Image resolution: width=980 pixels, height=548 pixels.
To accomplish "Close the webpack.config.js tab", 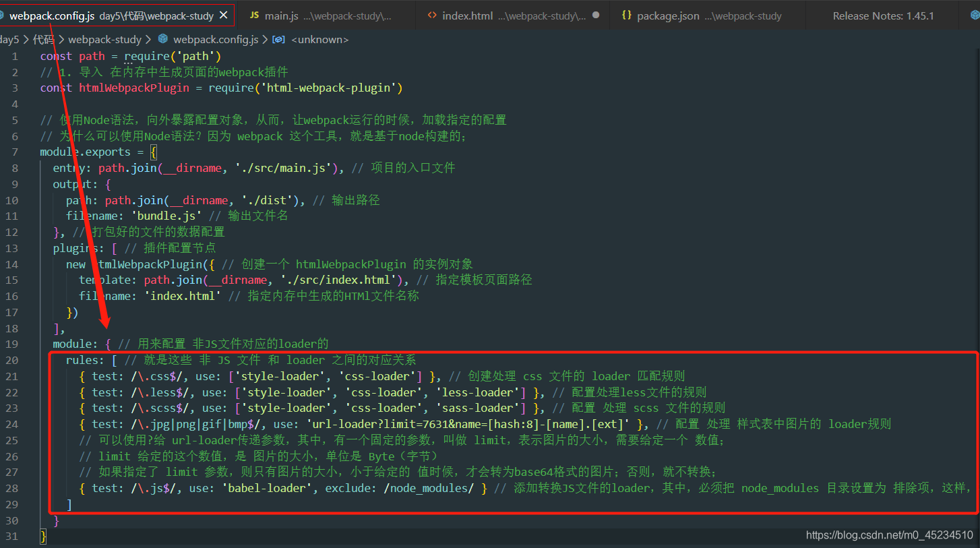I will (x=224, y=15).
